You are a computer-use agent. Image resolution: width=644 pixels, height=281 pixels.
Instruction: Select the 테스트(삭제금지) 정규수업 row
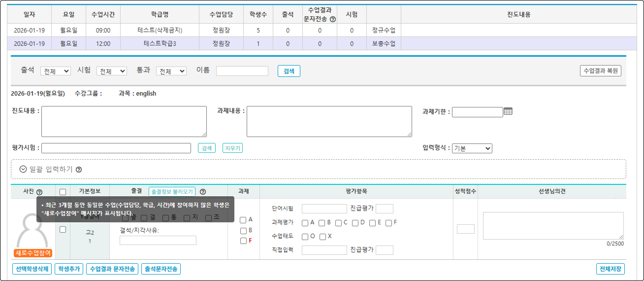click(x=160, y=30)
